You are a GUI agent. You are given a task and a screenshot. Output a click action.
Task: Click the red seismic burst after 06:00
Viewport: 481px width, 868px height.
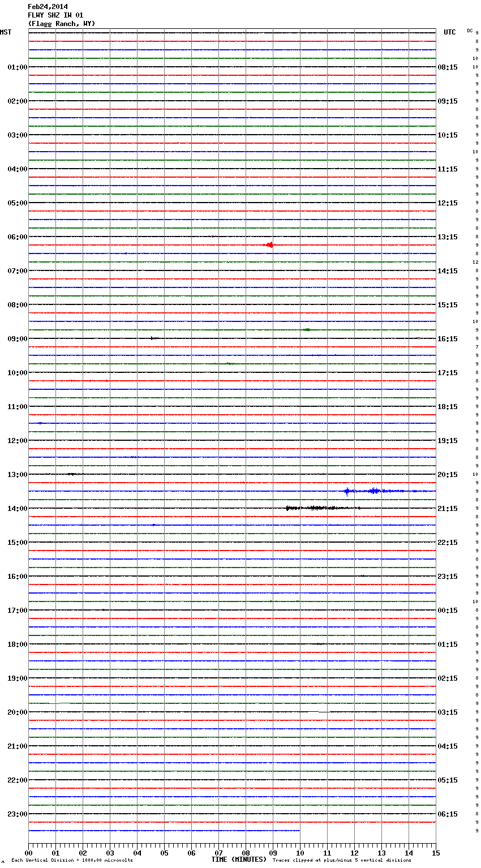point(269,245)
